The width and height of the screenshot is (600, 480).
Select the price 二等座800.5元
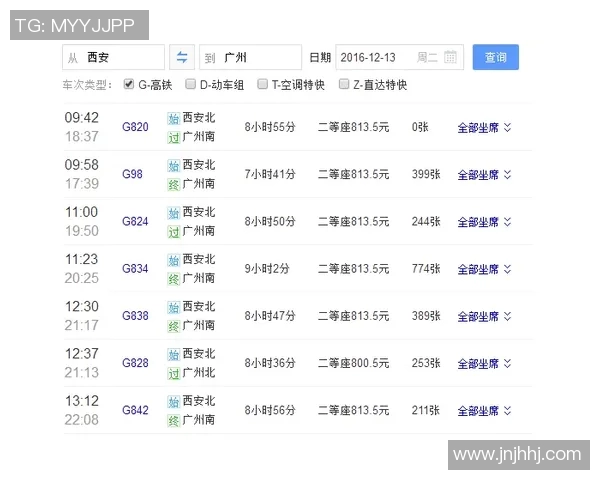(x=354, y=363)
